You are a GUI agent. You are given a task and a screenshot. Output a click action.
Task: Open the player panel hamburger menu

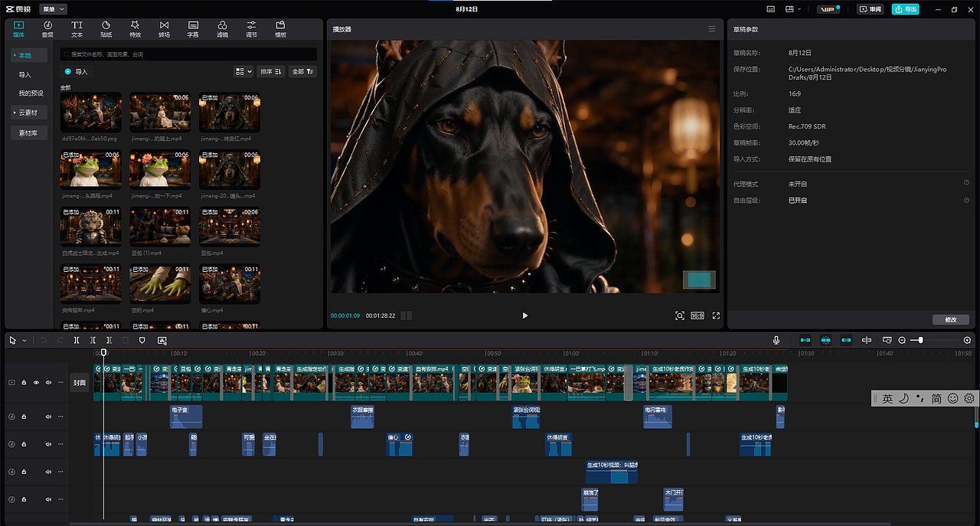[712, 29]
